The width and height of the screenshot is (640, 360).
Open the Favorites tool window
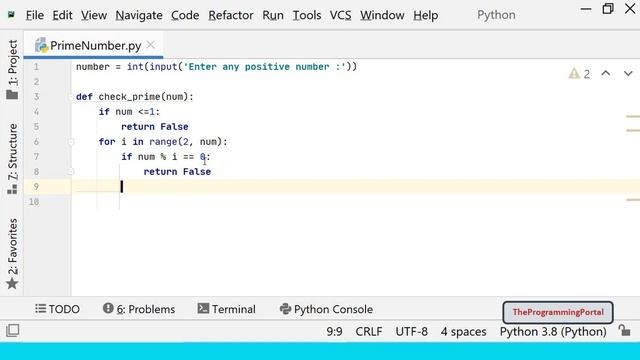click(x=12, y=253)
